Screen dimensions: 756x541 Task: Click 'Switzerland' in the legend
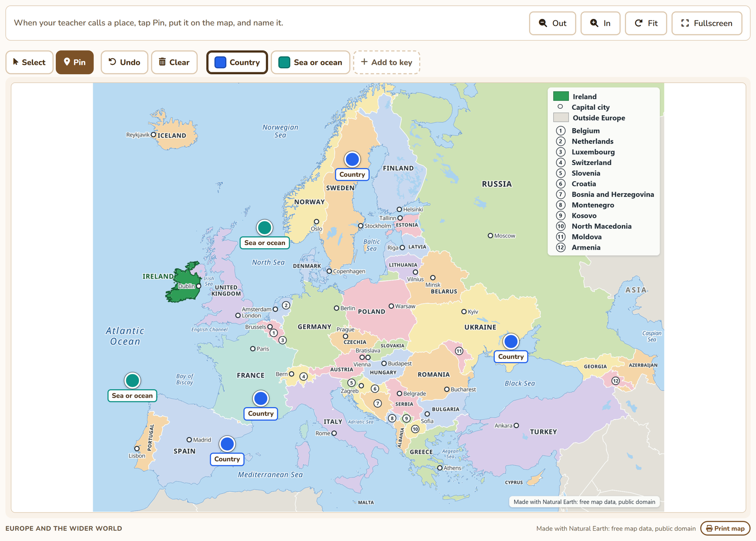592,163
